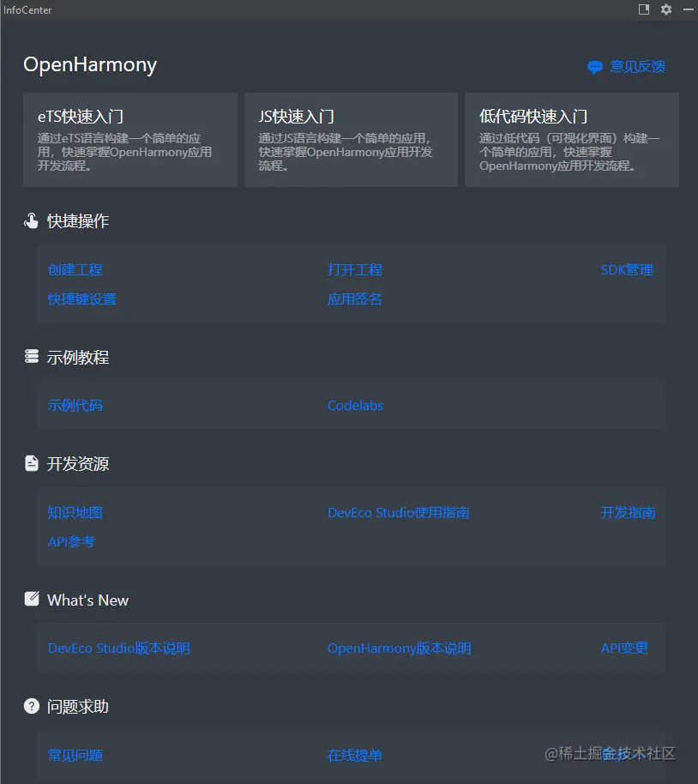Image resolution: width=698 pixels, height=784 pixels.
Task: Open the 示例代码 link
Action: point(75,405)
